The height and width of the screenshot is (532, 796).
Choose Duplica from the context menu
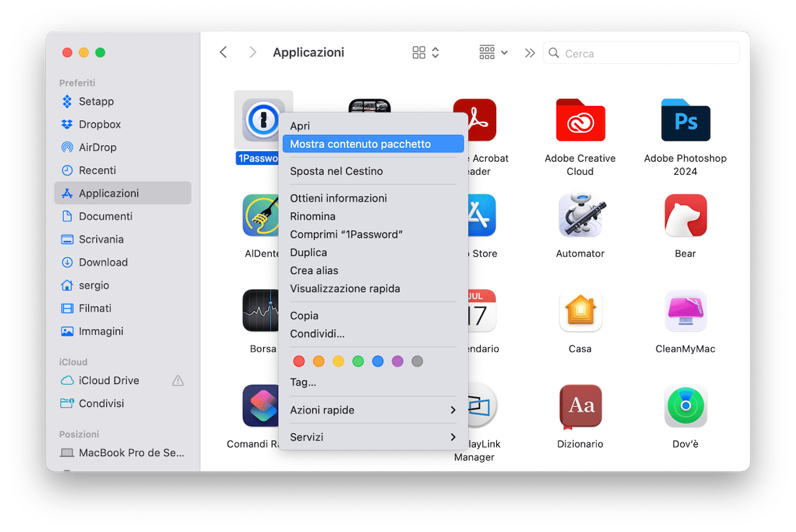pyautogui.click(x=373, y=253)
